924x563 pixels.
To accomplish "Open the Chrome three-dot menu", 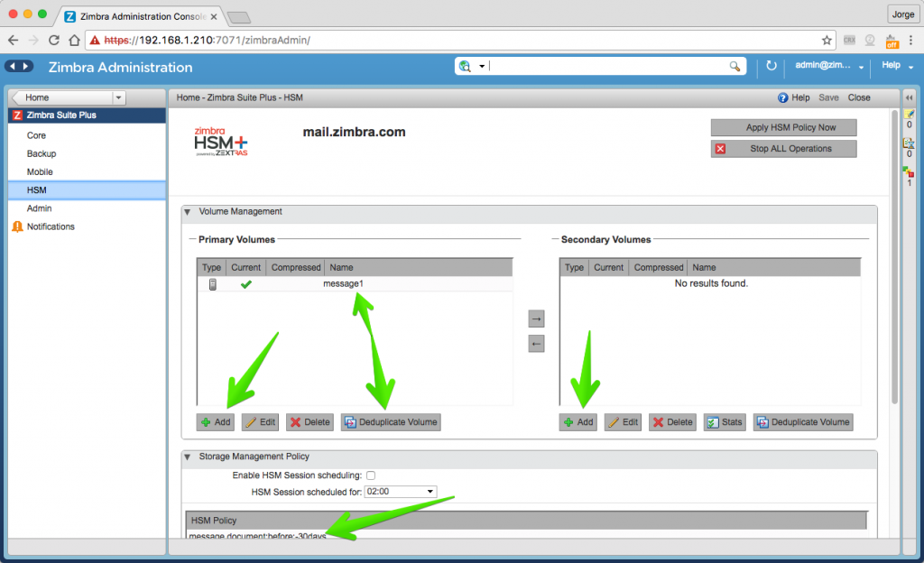I will [911, 40].
